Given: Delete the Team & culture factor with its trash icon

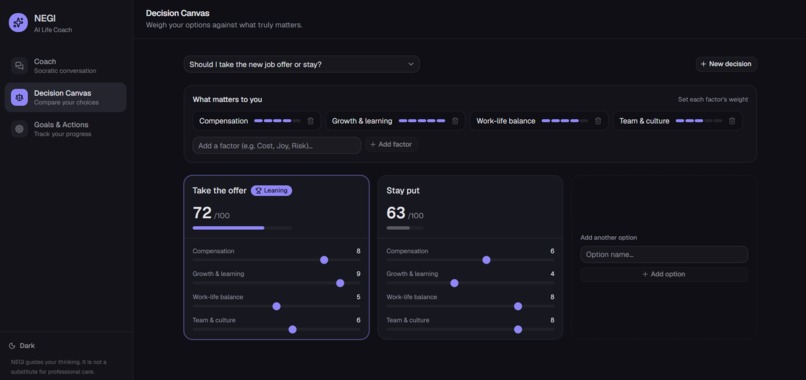Looking at the screenshot, I should (x=732, y=121).
